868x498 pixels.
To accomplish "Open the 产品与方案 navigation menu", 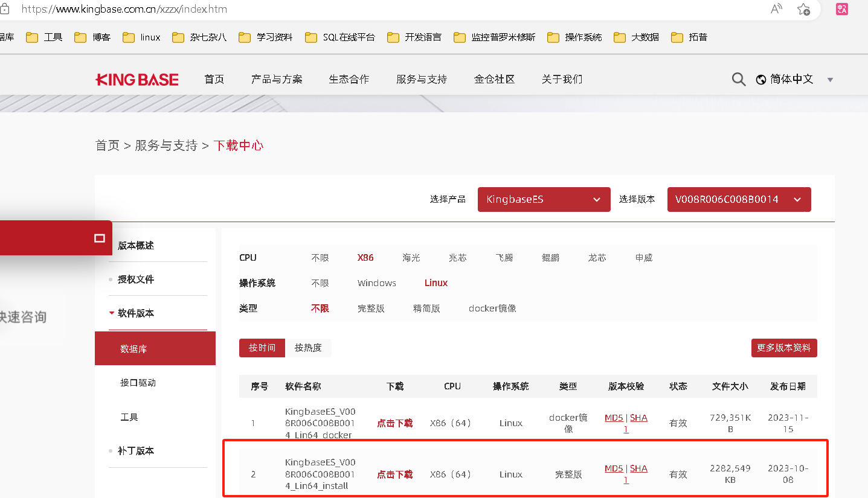I will [x=277, y=80].
